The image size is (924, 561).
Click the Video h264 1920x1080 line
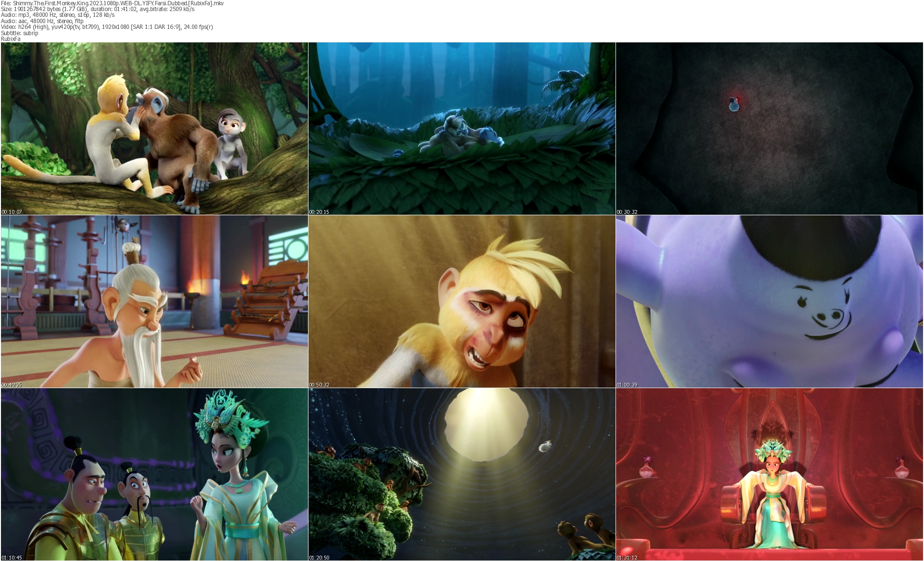click(107, 27)
